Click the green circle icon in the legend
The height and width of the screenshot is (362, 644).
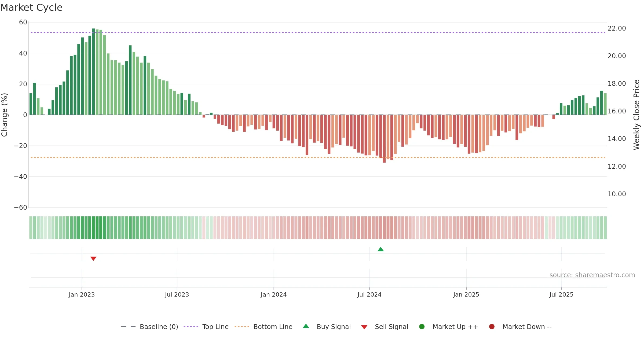tap(422, 327)
